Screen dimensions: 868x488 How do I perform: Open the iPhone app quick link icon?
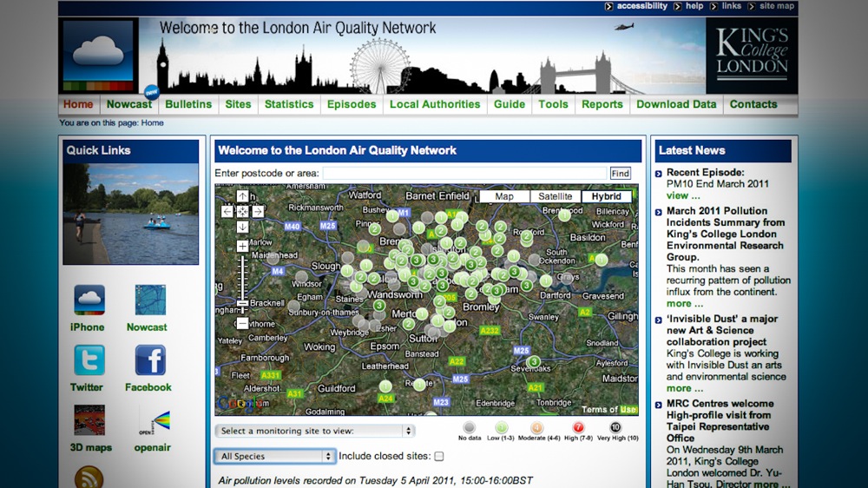pyautogui.click(x=89, y=300)
